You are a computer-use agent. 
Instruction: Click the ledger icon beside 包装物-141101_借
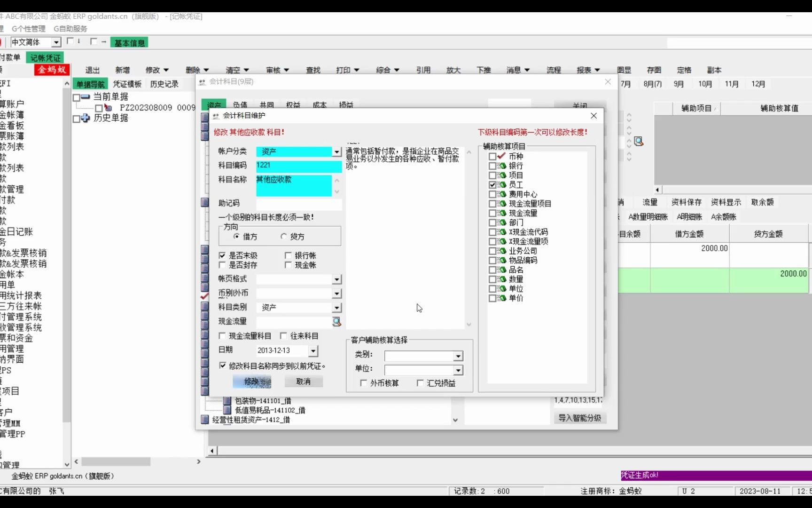tap(227, 400)
